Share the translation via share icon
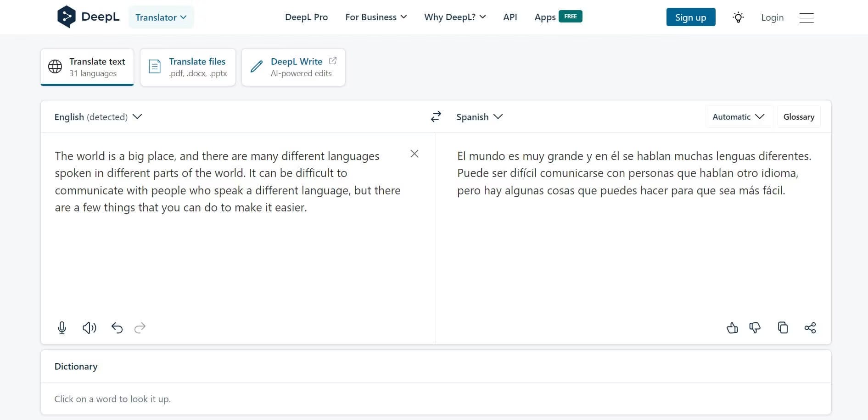 click(810, 327)
